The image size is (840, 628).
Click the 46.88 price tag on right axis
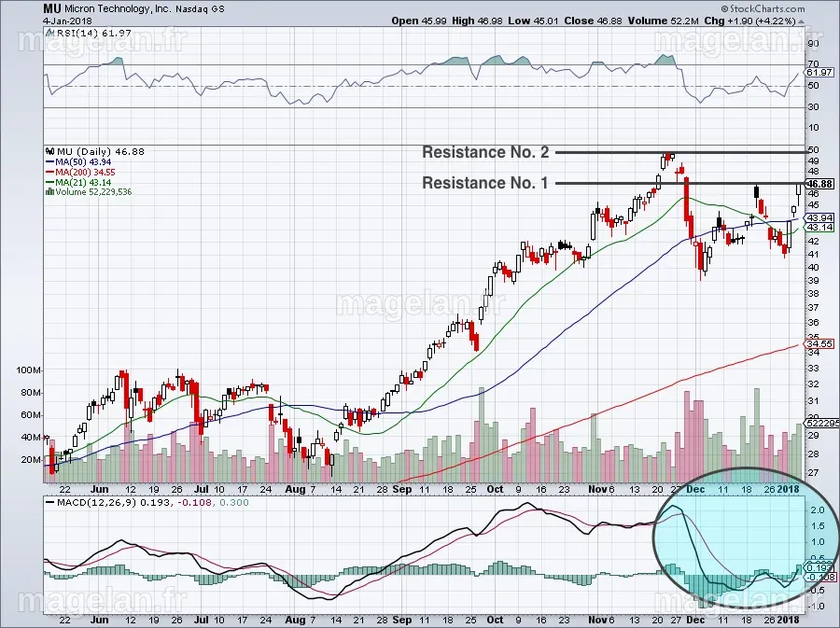[819, 184]
